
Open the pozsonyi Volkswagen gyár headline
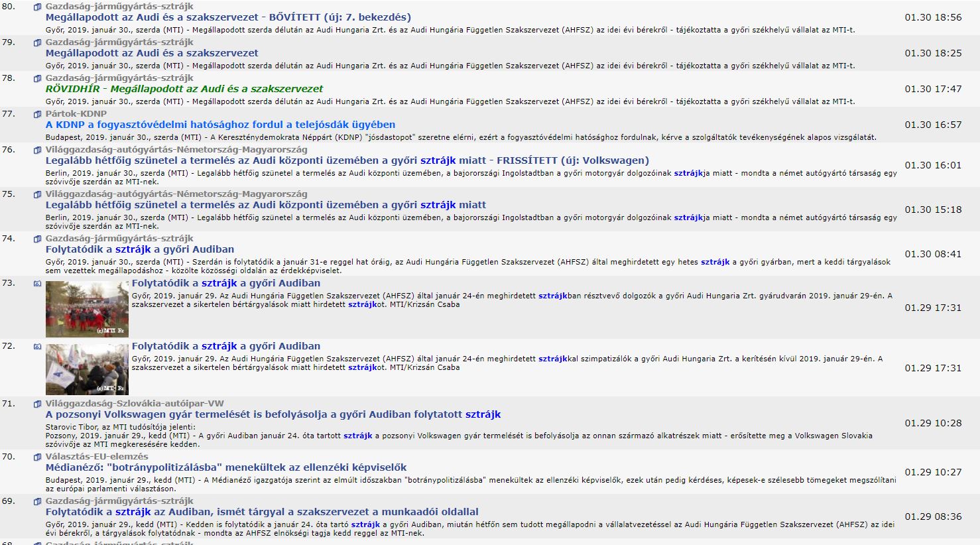click(273, 414)
